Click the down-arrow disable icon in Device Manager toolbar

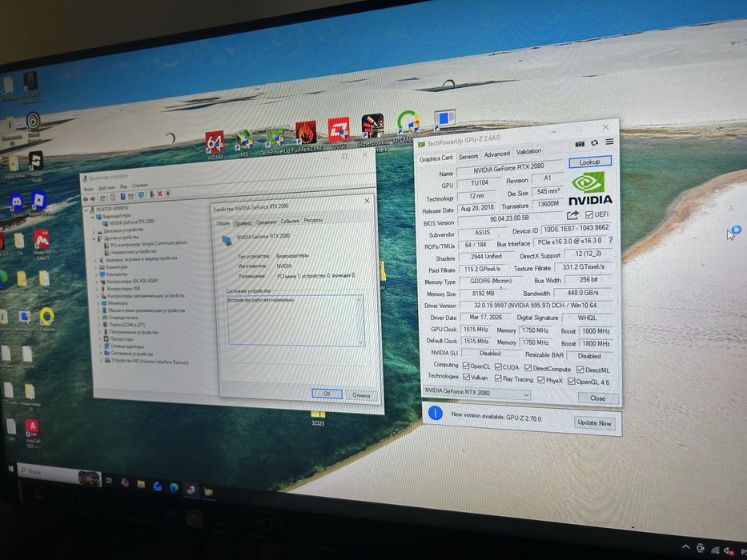[x=168, y=194]
